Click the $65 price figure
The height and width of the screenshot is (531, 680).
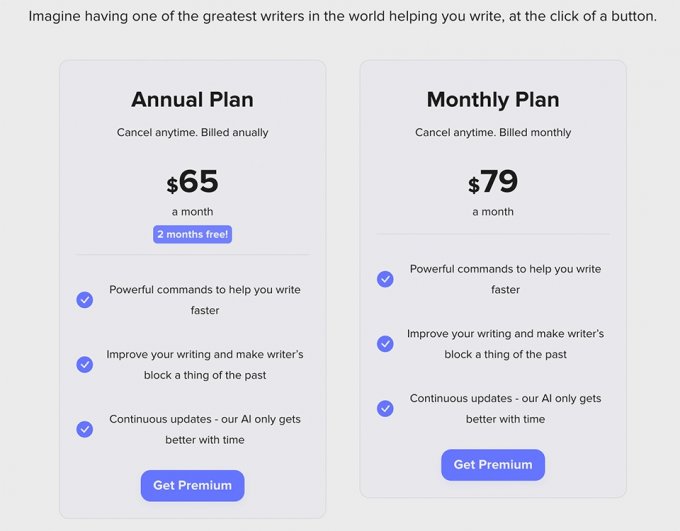192,182
